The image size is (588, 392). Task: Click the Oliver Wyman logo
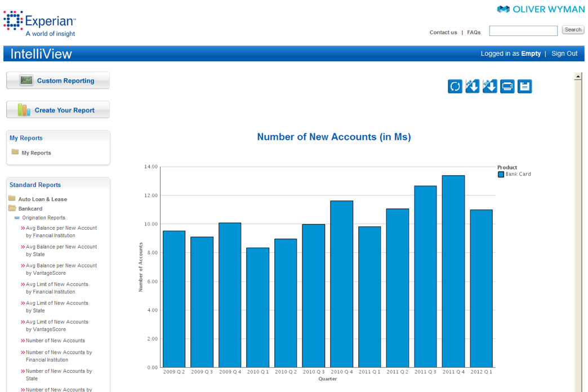pos(541,9)
